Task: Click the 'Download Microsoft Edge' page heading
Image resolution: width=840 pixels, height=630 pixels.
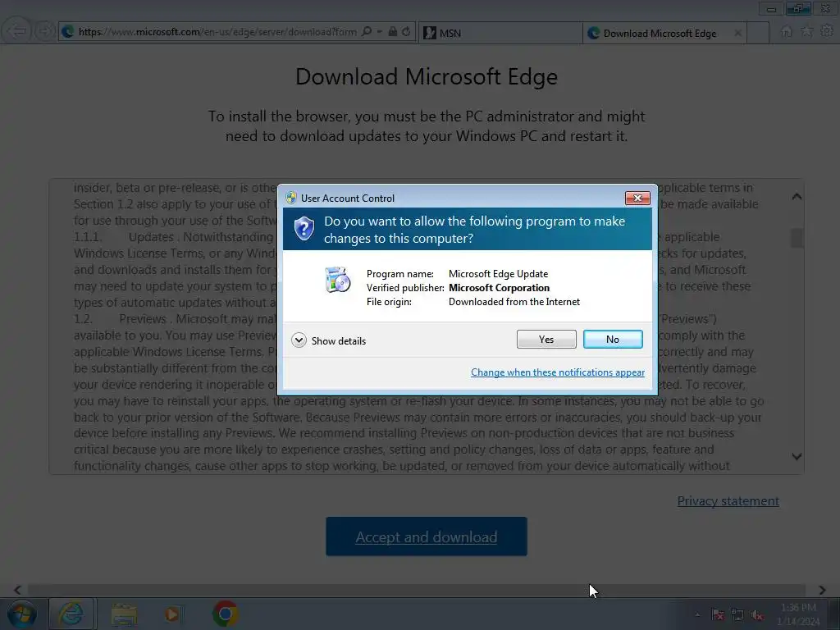Action: [x=427, y=76]
